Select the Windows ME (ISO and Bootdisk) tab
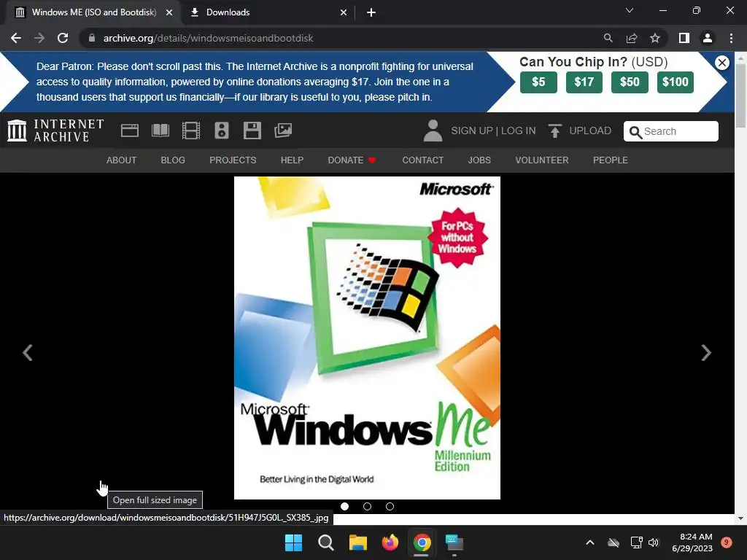The height and width of the screenshot is (560, 747). click(x=93, y=12)
